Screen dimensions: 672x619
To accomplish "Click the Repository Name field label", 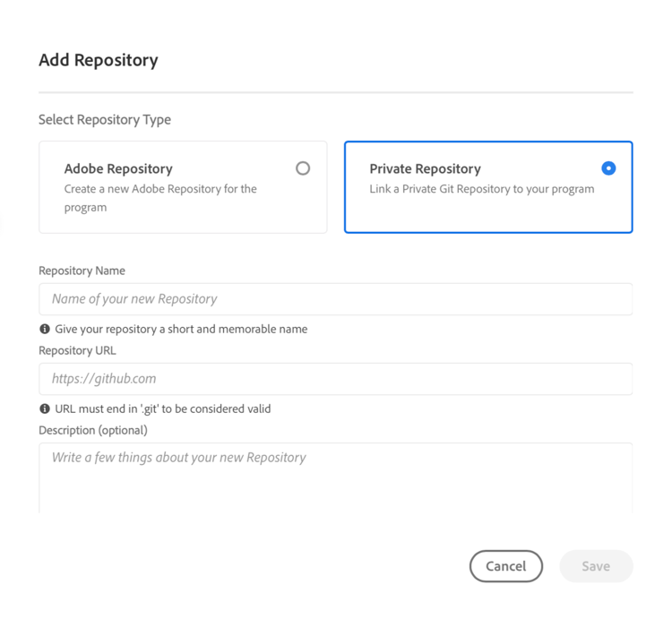I will pyautogui.click(x=82, y=271).
